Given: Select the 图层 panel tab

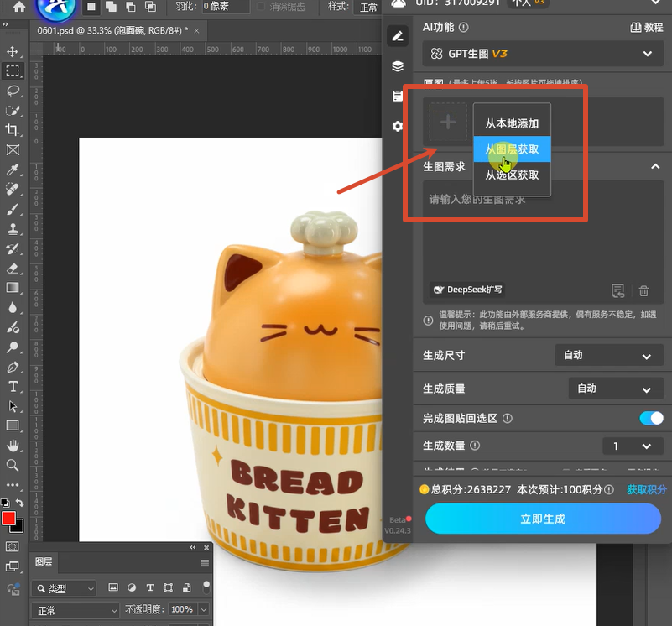Looking at the screenshot, I should click(44, 561).
